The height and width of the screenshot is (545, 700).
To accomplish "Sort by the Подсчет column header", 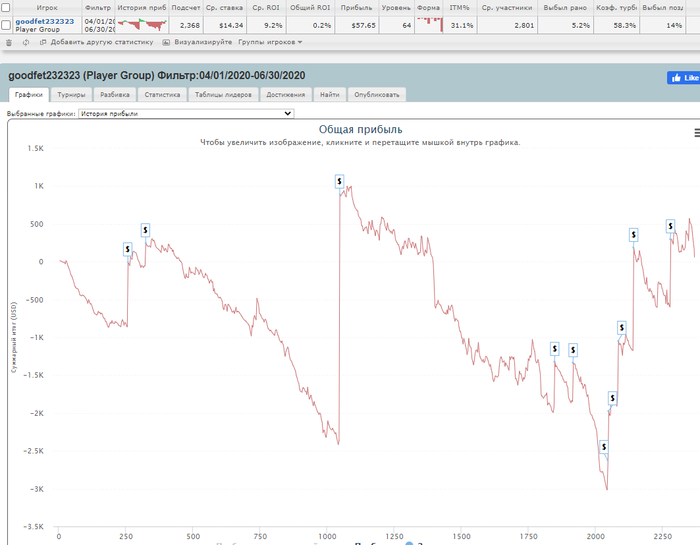I will tap(186, 8).
